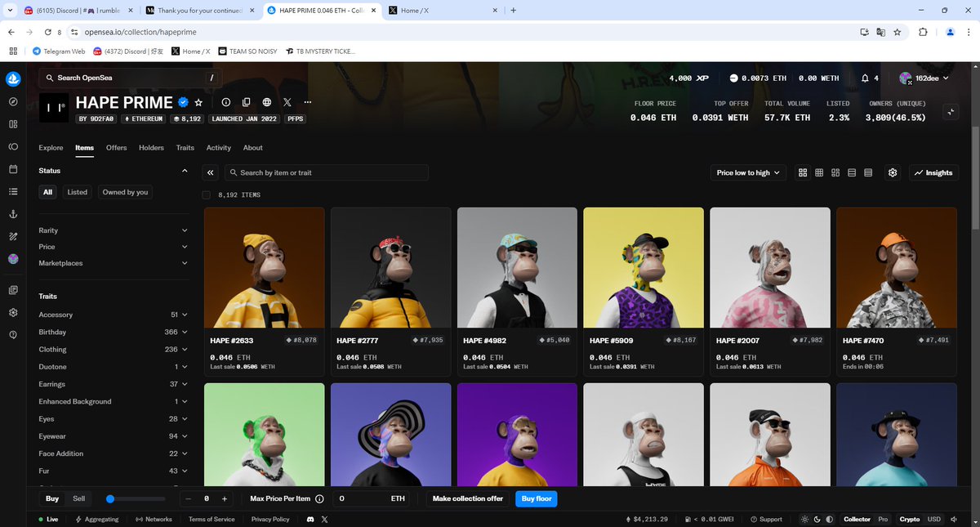Go to the Offers tab

[117, 148]
